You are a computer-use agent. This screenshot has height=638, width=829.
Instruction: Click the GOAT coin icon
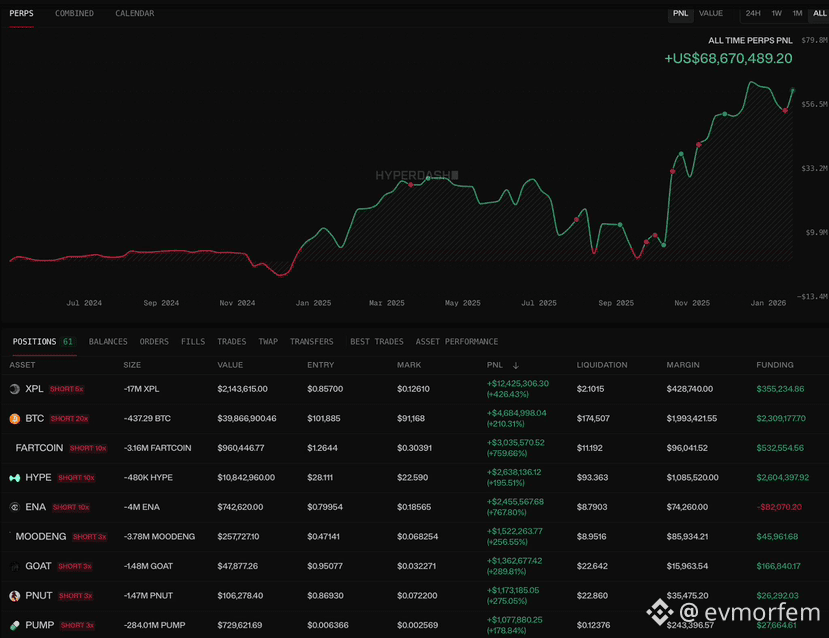pyautogui.click(x=15, y=567)
